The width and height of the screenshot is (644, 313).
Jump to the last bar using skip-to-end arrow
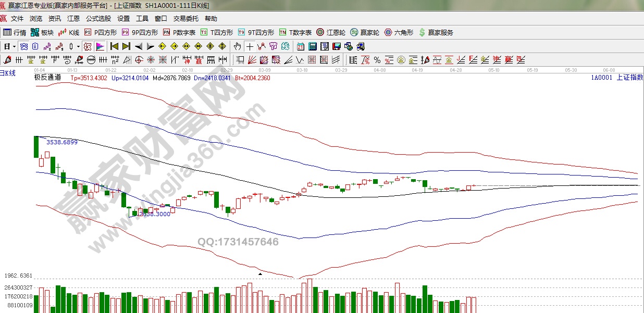point(126,46)
